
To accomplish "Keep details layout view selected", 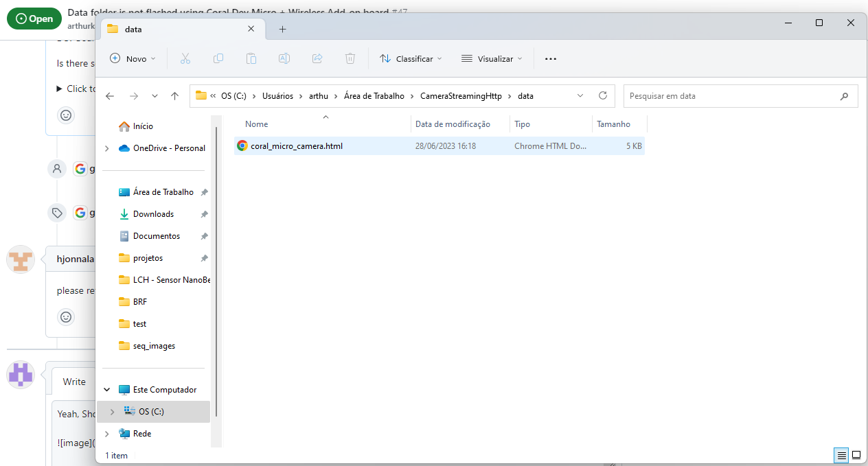I will click(x=841, y=455).
